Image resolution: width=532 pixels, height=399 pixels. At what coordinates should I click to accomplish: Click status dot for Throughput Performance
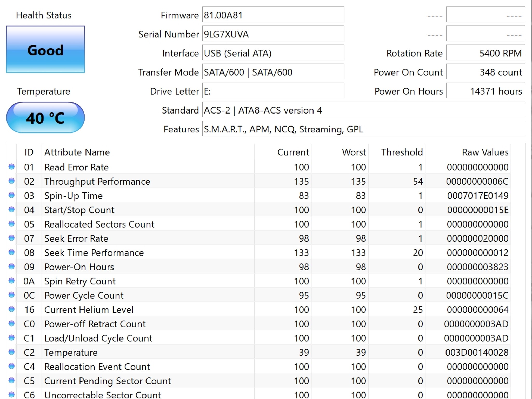tap(11, 181)
